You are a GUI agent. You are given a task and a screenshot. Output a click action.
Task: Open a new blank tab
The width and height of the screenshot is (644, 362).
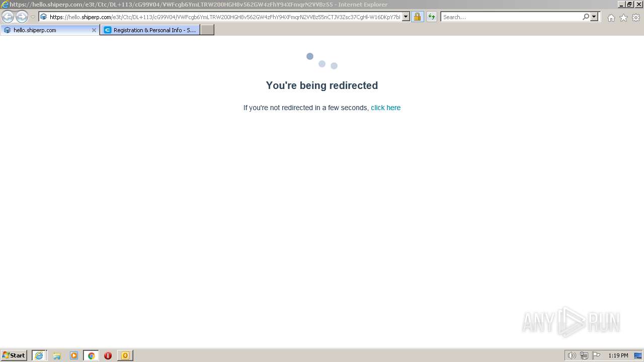207,30
